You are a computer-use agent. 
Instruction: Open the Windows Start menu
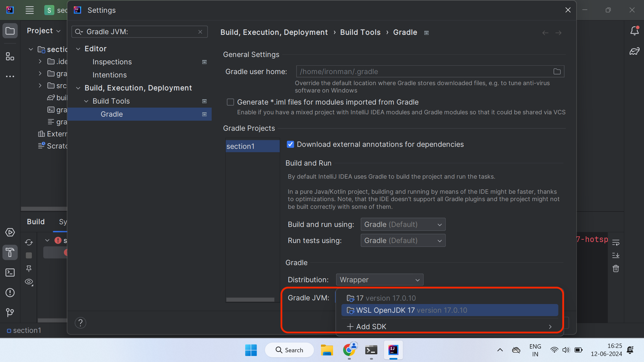[251, 350]
